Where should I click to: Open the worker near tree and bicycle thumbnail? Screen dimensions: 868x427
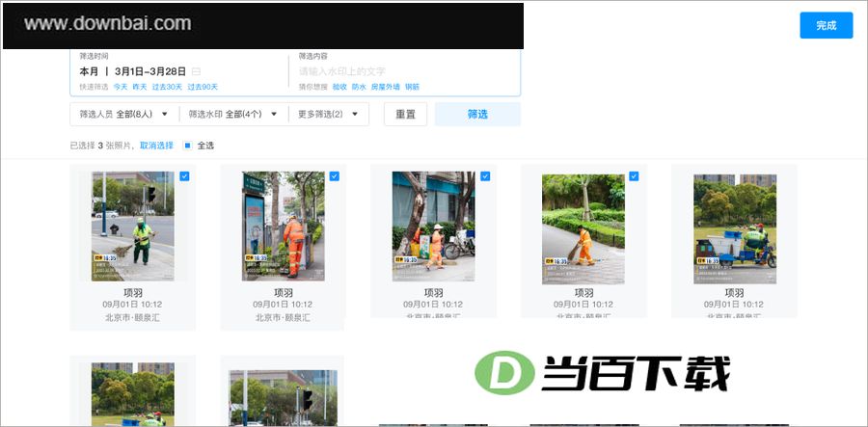433,227
